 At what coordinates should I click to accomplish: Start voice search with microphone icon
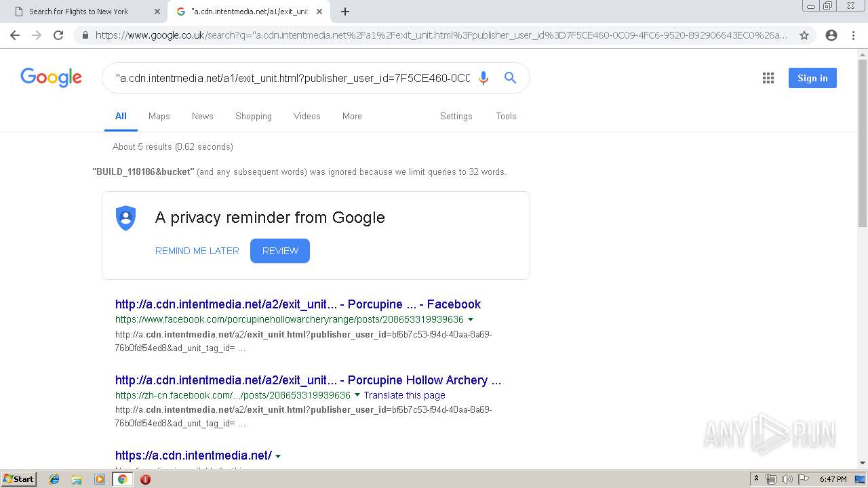pos(484,78)
